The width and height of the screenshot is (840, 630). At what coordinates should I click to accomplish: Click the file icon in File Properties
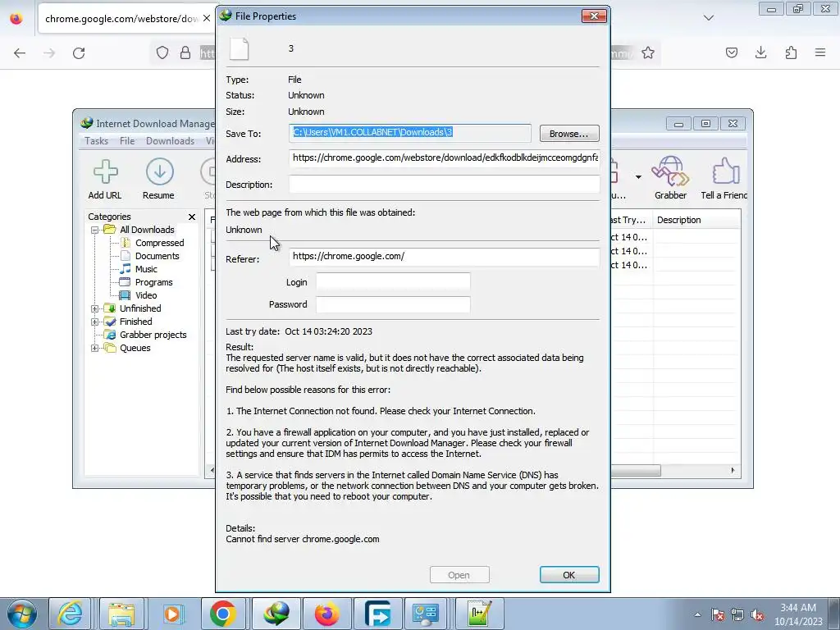tap(240, 48)
